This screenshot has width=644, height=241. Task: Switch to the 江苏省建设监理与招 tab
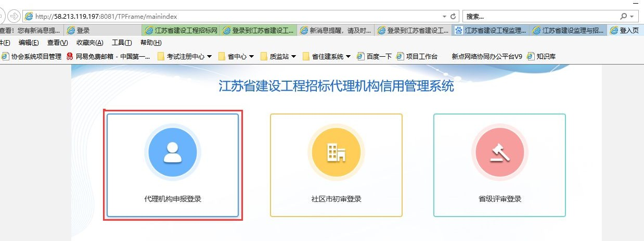pos(568,31)
